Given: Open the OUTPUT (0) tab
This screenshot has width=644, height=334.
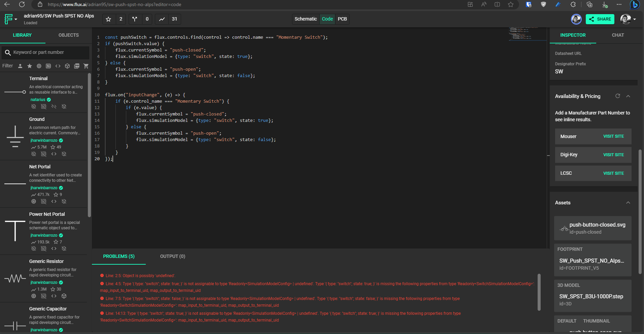Looking at the screenshot, I should click(173, 257).
